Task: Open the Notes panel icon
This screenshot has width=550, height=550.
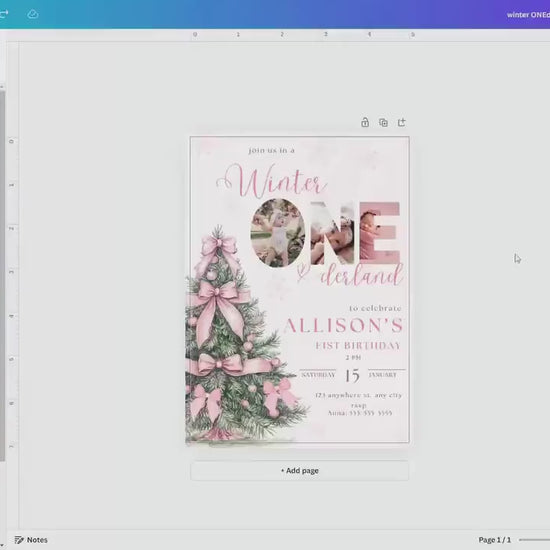Action: point(19,539)
